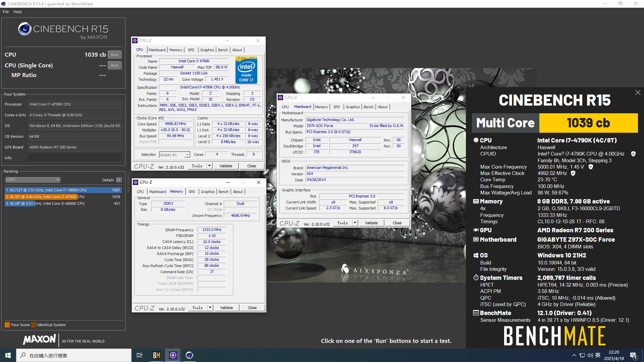Open BenchMate from the taskbar BM icon
Viewport: 644px width, 362px height.
(x=156, y=355)
